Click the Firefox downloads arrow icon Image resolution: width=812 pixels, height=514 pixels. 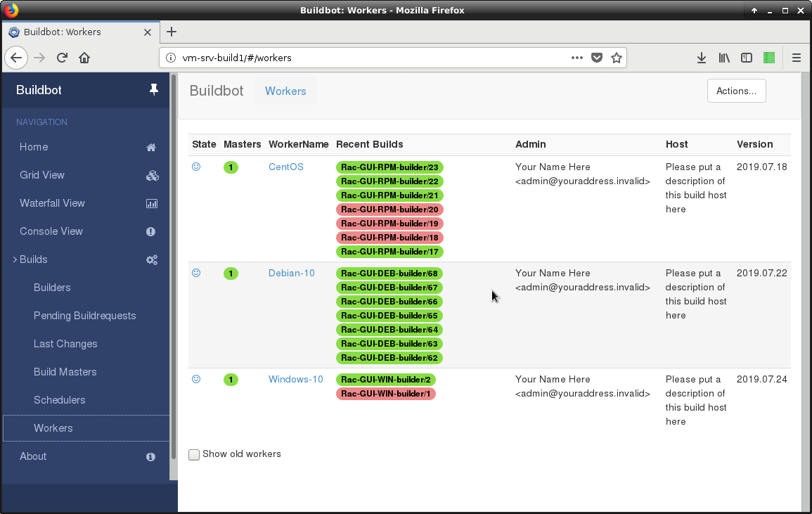[x=701, y=58]
